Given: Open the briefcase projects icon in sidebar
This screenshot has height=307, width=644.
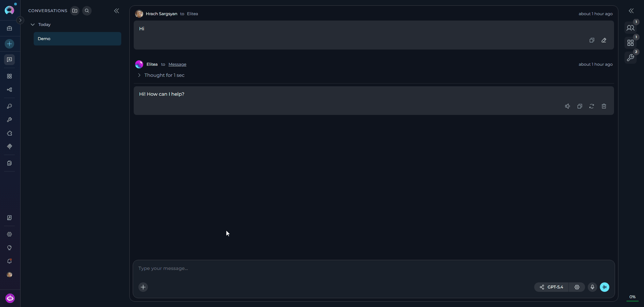Looking at the screenshot, I should click(9, 29).
